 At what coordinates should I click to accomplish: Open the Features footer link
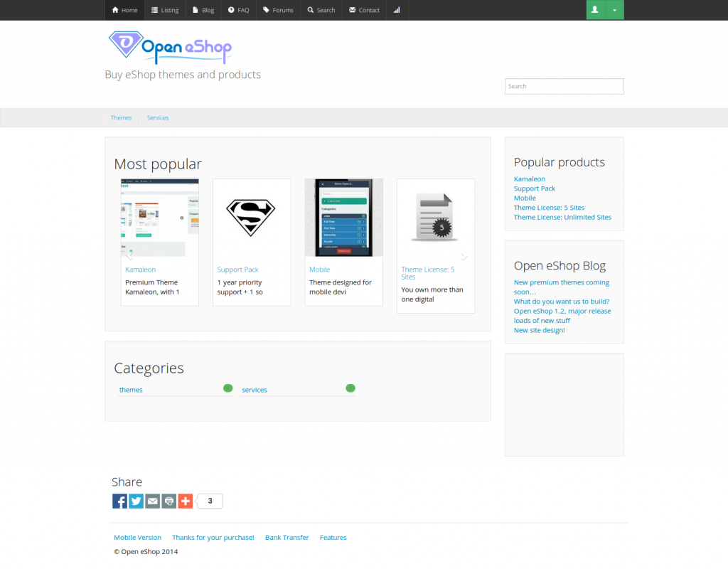(333, 538)
